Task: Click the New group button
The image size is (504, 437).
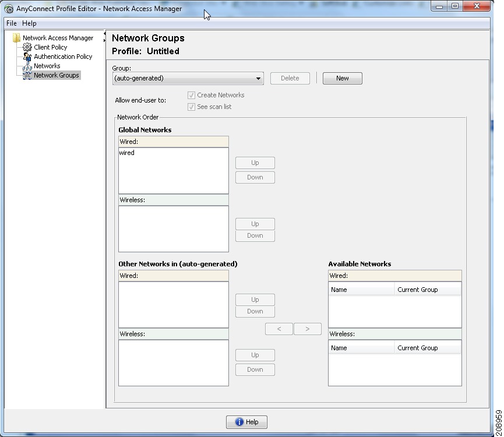Action: tap(343, 79)
